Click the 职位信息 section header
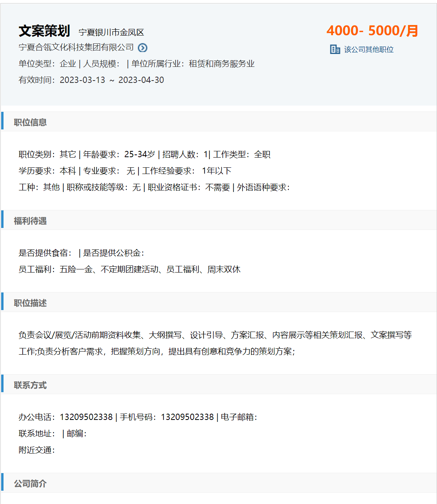Viewport: 437px width, 504px height. point(30,122)
